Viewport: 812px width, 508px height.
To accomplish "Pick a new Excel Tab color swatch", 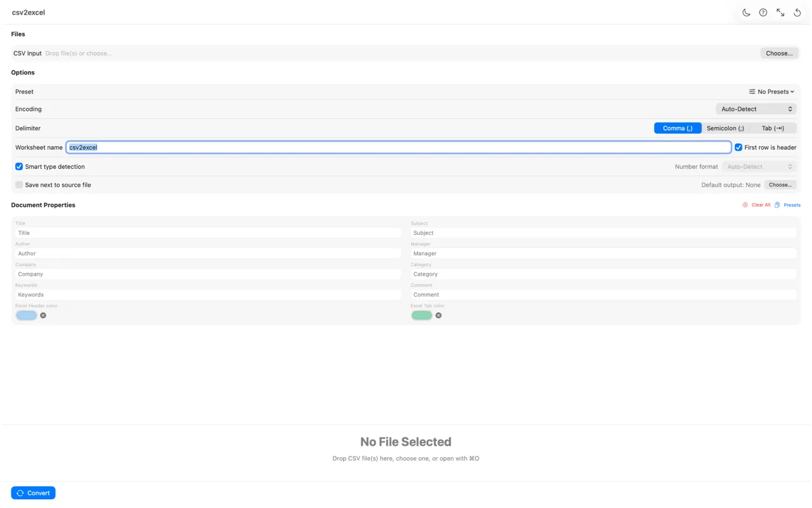I will (421, 315).
